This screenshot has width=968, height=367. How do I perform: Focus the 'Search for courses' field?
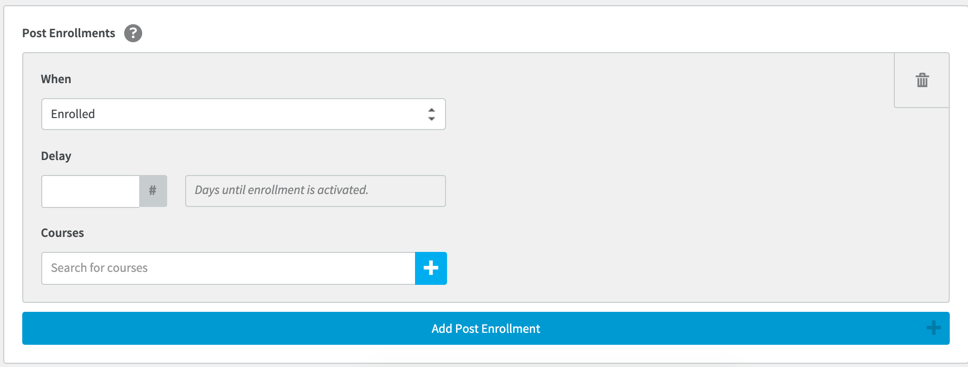[x=228, y=268]
